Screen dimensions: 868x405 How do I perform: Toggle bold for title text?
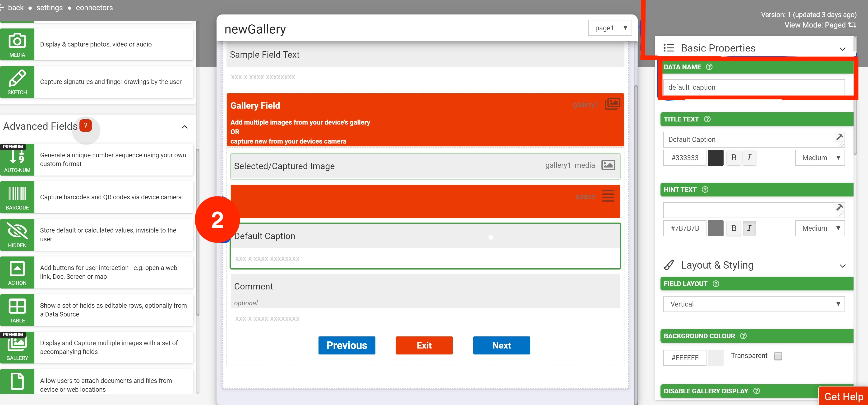pos(734,158)
